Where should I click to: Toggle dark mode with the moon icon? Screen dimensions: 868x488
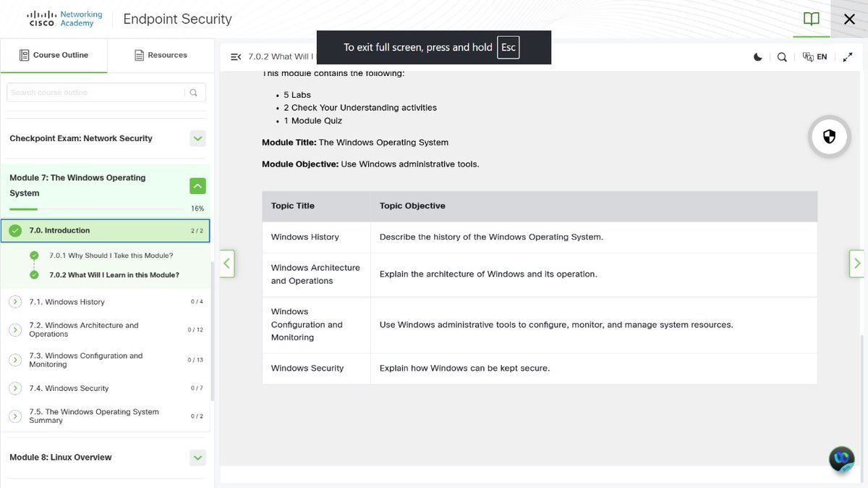[x=758, y=57]
